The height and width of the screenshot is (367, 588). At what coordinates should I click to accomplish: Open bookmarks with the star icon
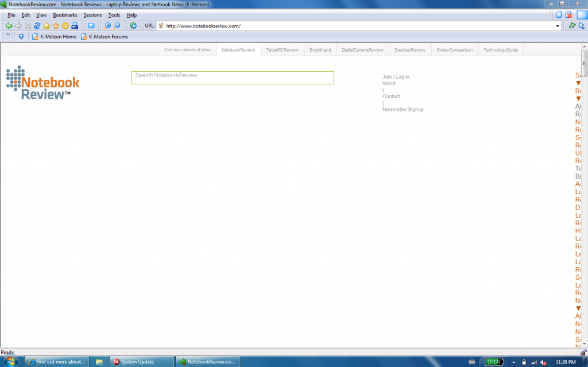point(56,26)
